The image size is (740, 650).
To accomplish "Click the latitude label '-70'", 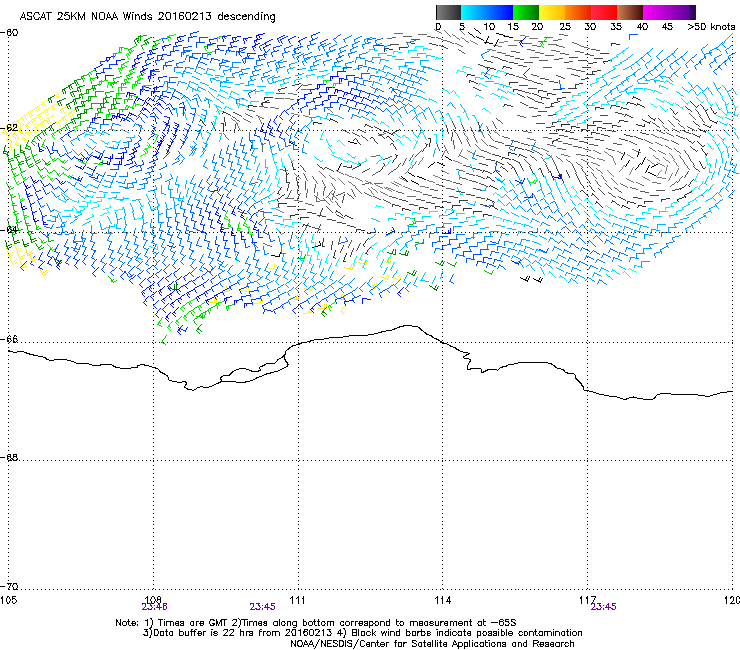I will click(9, 586).
